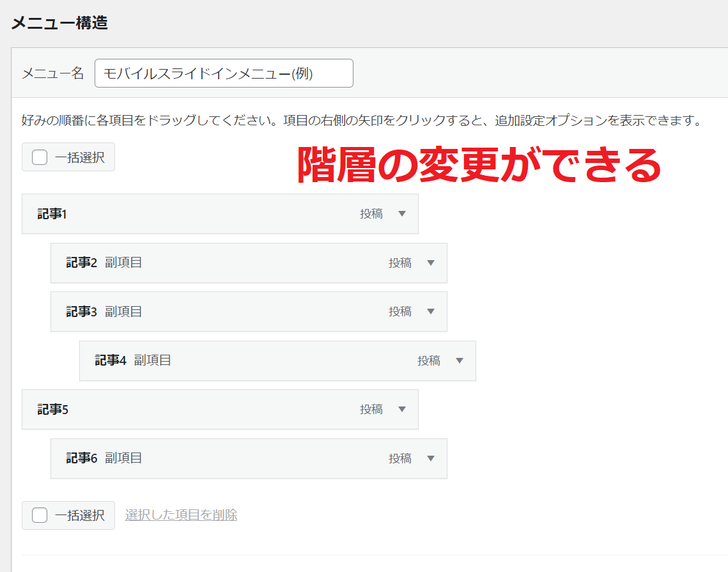Tick the top 一括選択 checkbox
The image size is (728, 572).
click(x=40, y=157)
